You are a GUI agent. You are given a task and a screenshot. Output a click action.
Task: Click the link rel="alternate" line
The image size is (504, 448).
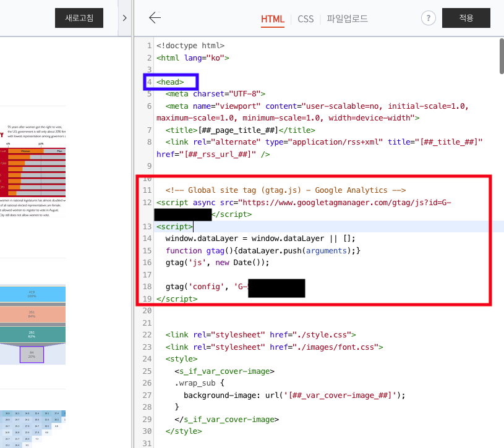(x=320, y=148)
